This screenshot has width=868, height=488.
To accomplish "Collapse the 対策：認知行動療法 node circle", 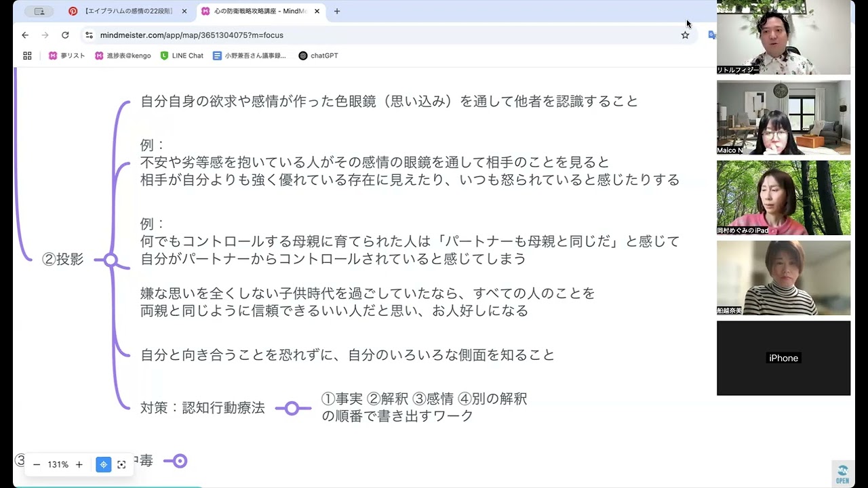I will tap(292, 408).
